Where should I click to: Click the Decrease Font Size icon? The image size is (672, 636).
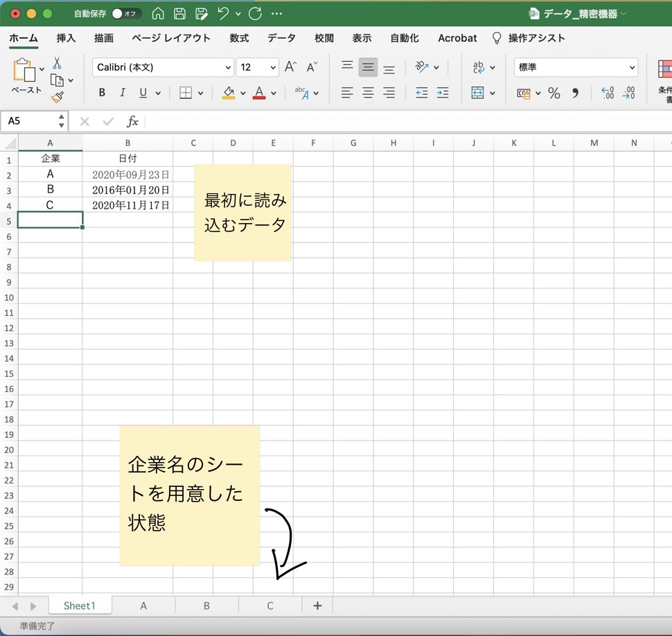click(312, 67)
